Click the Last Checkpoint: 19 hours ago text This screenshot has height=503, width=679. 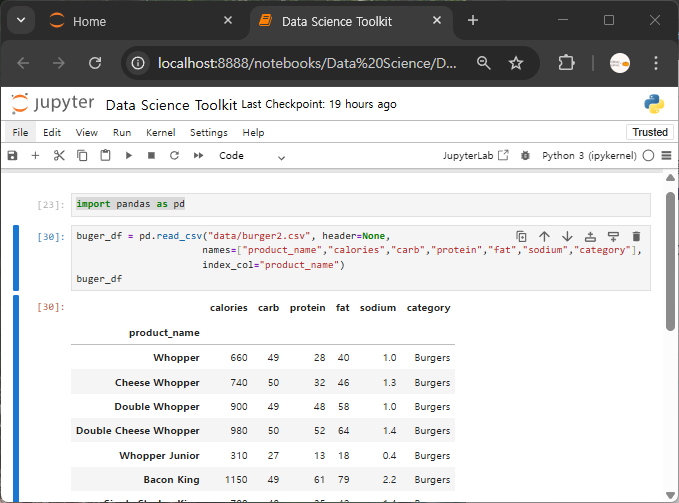pos(319,104)
